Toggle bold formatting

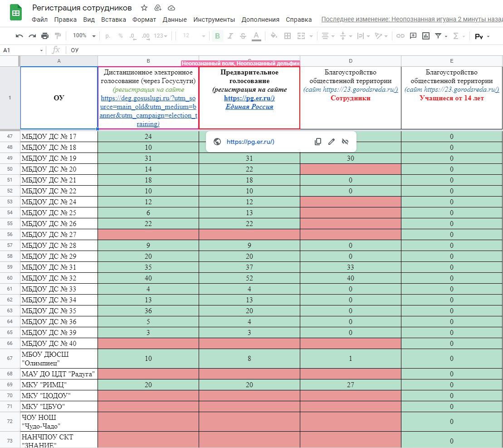click(x=218, y=36)
